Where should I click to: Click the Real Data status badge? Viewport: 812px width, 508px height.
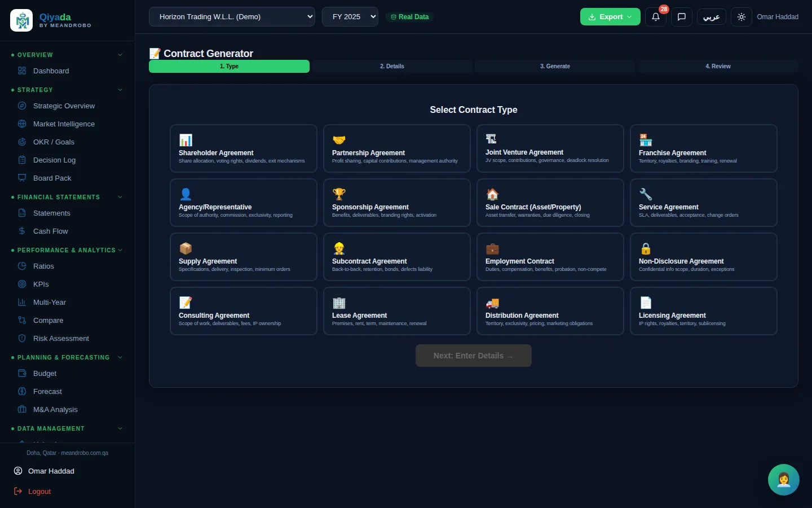[409, 17]
